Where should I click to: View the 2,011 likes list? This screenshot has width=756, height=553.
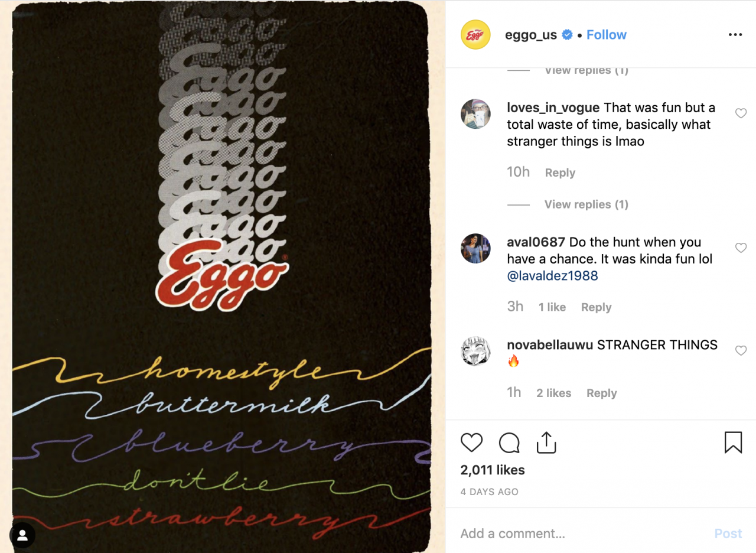[x=493, y=470]
